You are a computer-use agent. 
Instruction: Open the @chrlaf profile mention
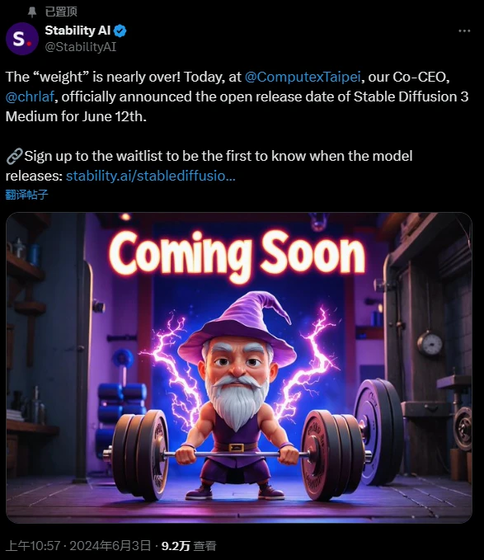(x=30, y=97)
